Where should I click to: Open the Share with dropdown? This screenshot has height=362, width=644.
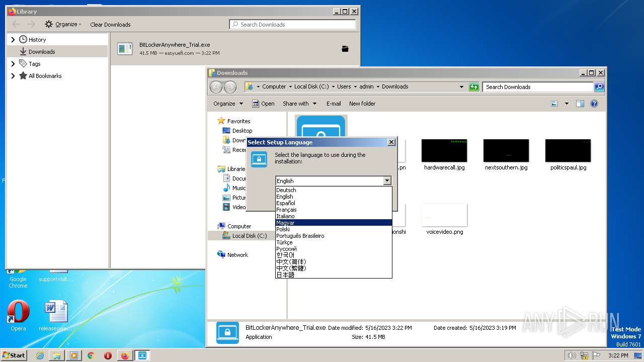(x=300, y=104)
